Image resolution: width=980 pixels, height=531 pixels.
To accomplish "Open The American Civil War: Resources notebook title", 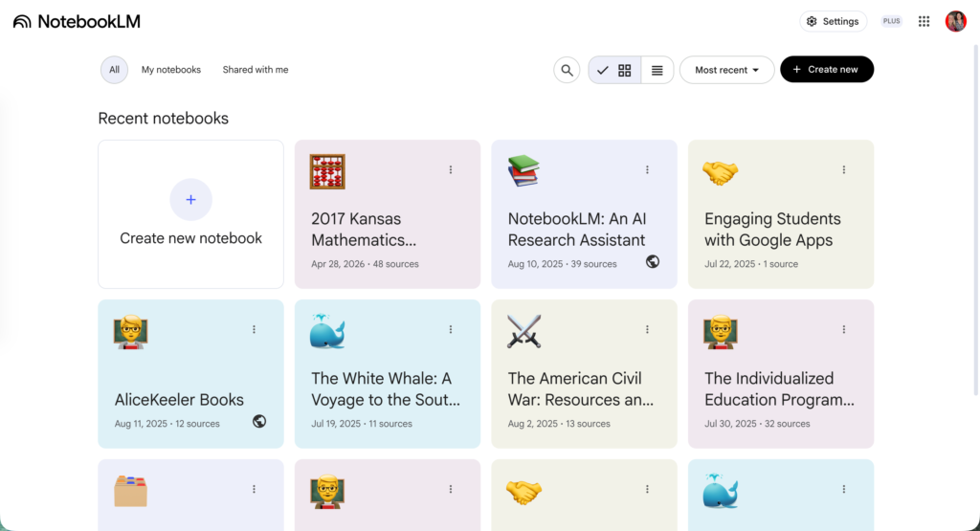I will pyautogui.click(x=581, y=388).
